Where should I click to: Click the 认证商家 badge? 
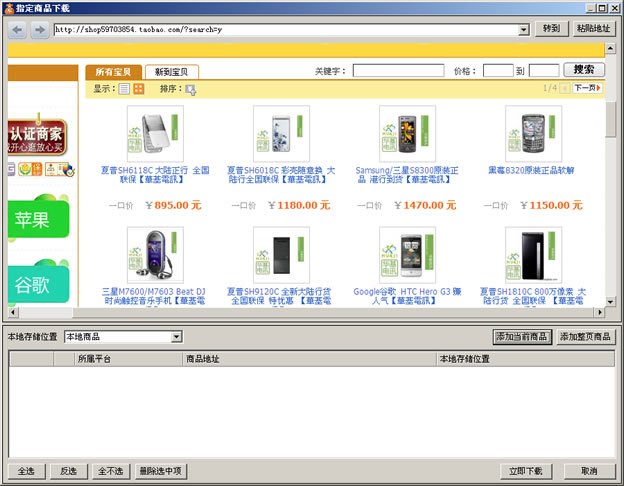click(x=37, y=137)
